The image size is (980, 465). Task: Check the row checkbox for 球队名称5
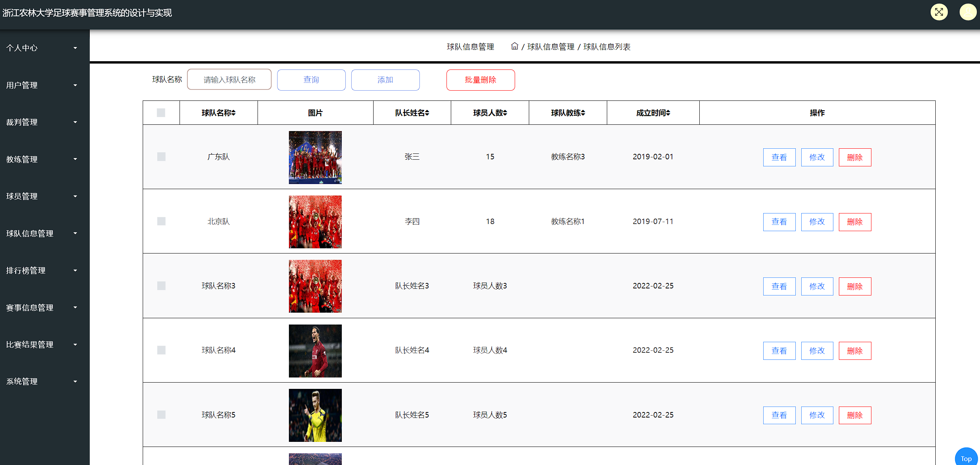161,415
